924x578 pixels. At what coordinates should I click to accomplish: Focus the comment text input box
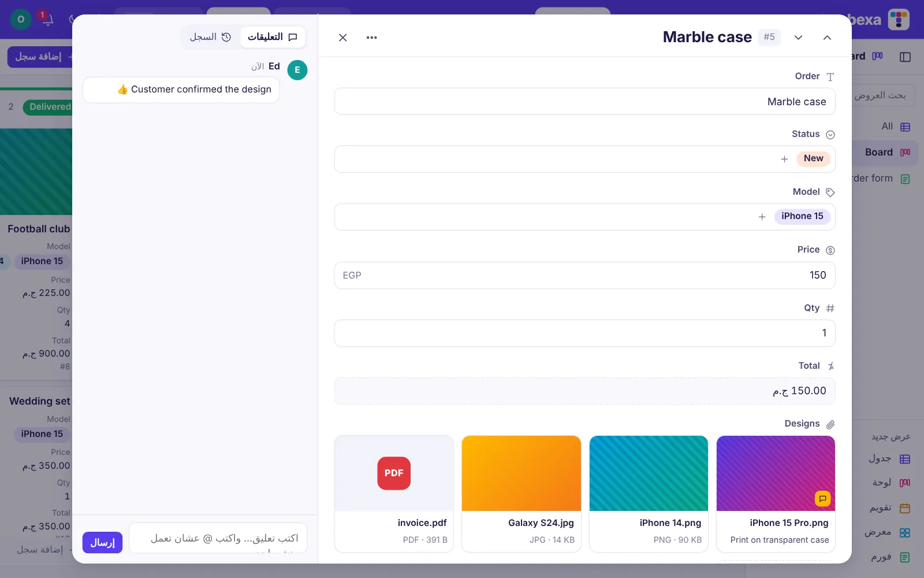click(218, 539)
